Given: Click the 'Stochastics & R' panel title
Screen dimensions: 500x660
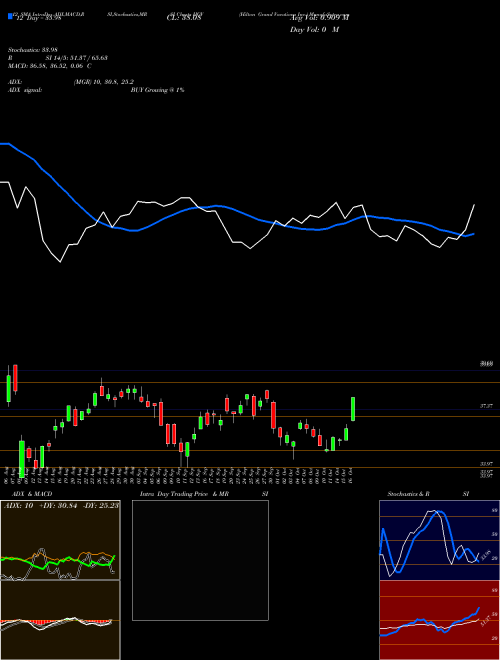Looking at the screenshot, I should pyautogui.click(x=409, y=494).
